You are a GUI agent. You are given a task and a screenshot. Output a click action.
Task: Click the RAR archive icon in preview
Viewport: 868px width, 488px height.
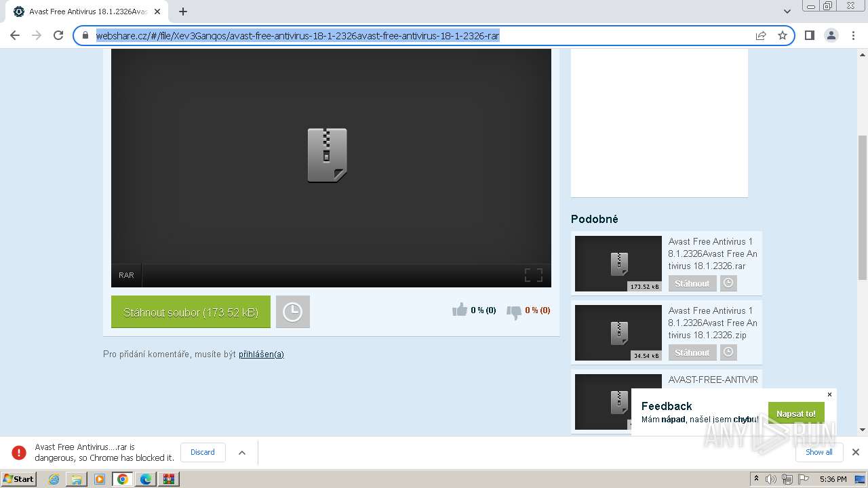(327, 155)
